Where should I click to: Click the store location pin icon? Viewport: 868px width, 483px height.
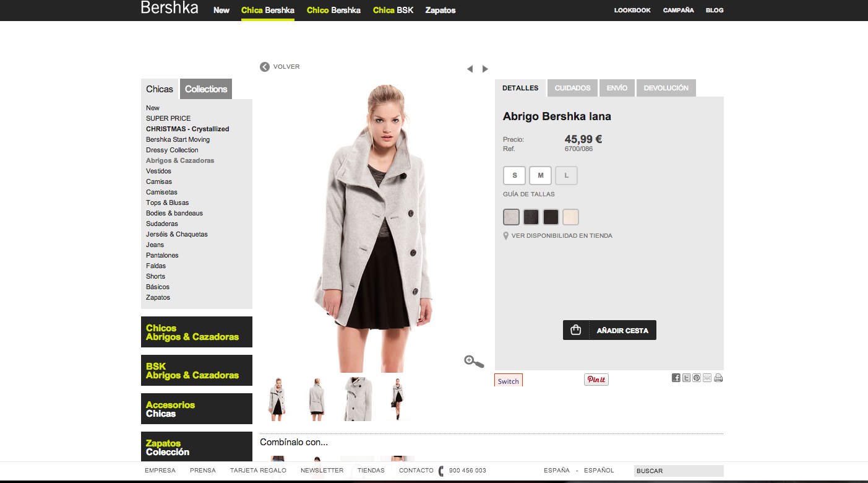506,236
